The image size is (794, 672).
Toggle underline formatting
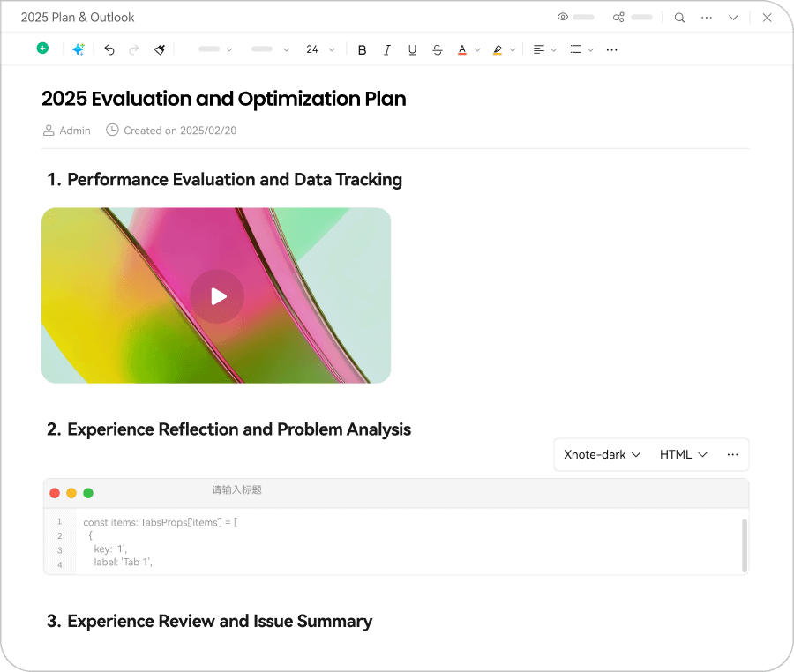(x=412, y=50)
